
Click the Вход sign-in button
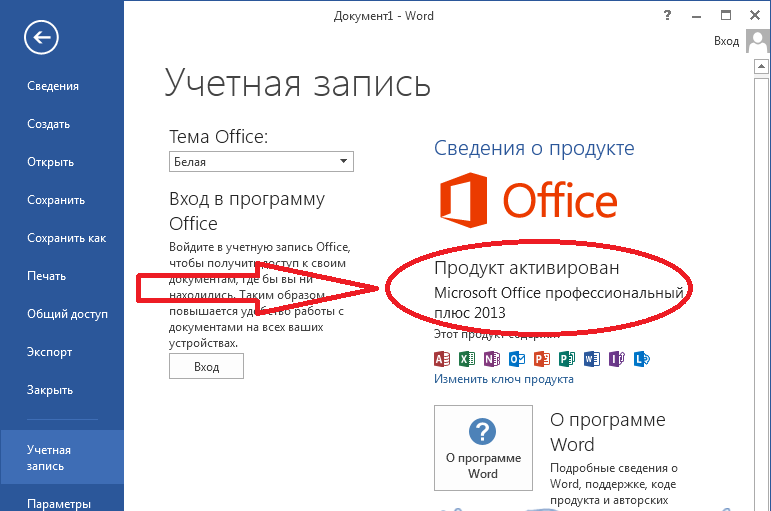tap(206, 367)
